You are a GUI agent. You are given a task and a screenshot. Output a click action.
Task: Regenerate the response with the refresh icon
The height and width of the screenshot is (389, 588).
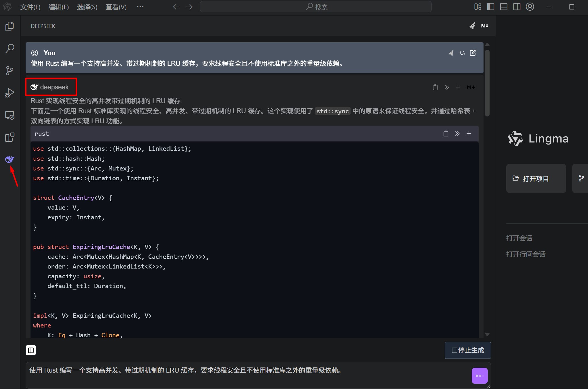[462, 53]
